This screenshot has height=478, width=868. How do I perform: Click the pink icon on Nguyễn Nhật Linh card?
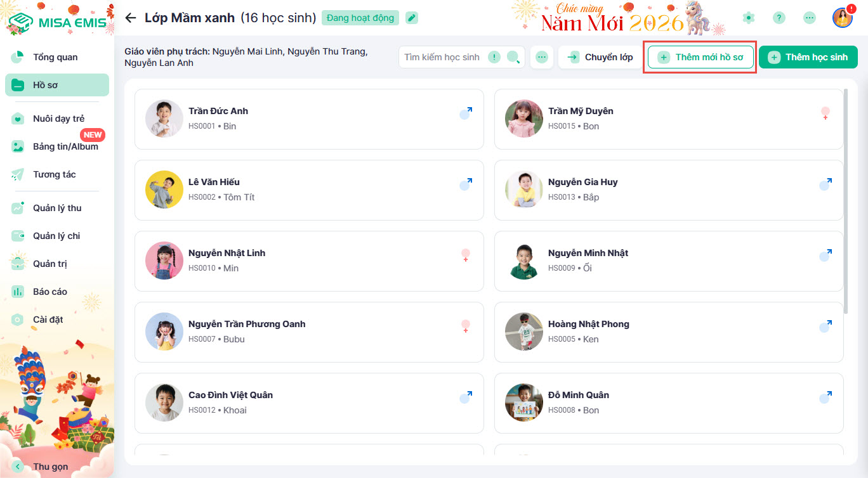click(x=466, y=255)
